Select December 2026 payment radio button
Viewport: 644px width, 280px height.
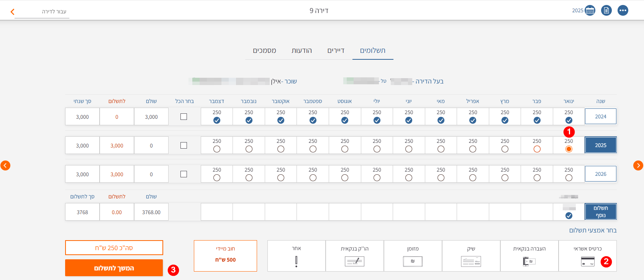pyautogui.click(x=217, y=178)
